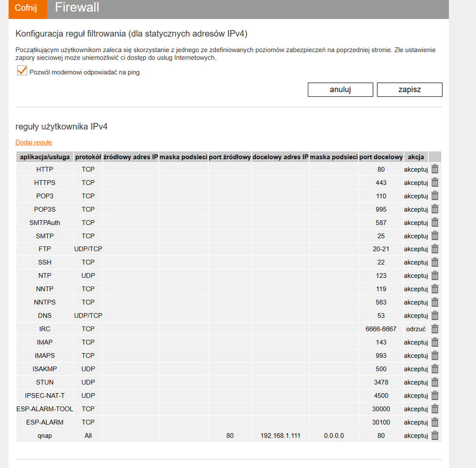Remove the ESP-ALARM rule trash icon
The height and width of the screenshot is (468, 476).
435,422
